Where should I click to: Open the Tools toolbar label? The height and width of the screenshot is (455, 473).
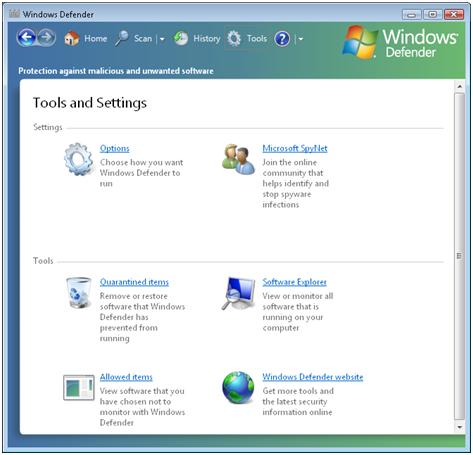pos(257,39)
